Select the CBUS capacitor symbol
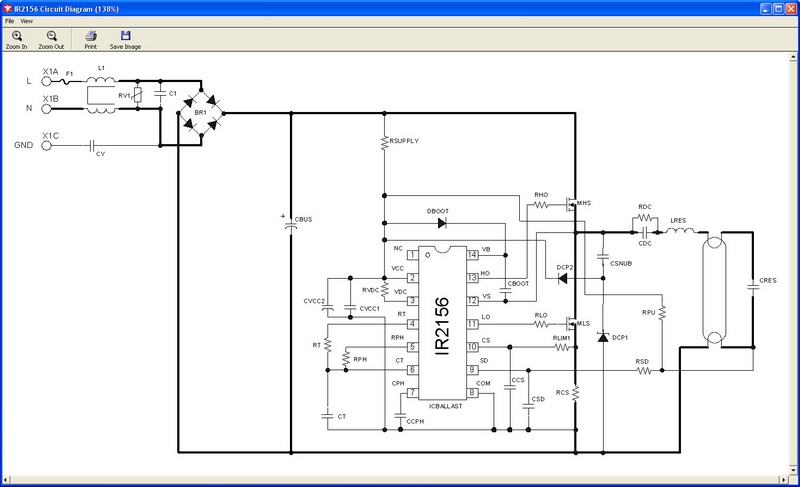This screenshot has height=487, width=800. click(x=291, y=224)
